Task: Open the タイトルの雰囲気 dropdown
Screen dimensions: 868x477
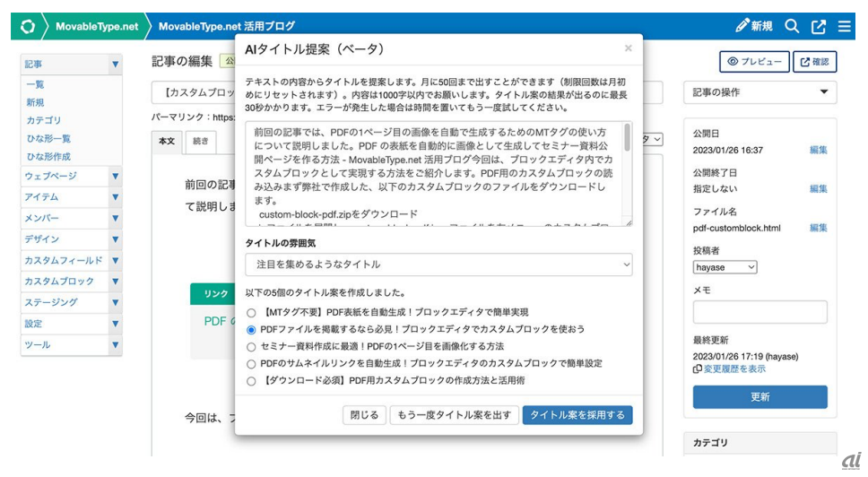Action: [x=438, y=265]
